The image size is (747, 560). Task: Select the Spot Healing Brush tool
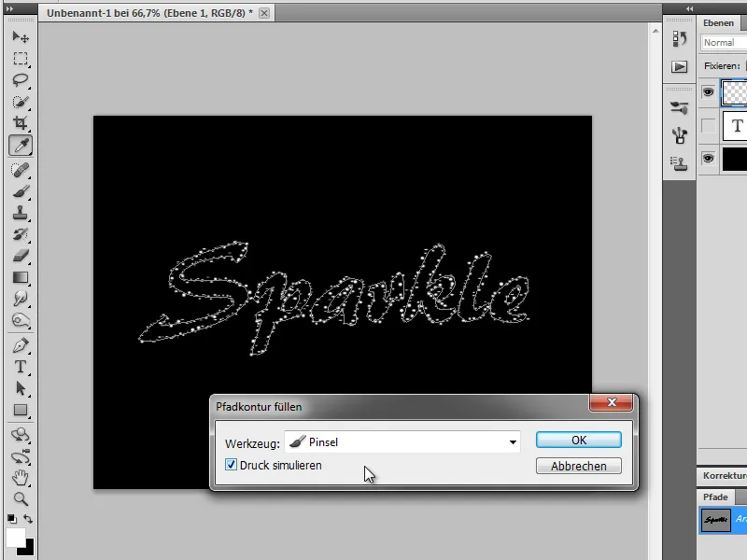pyautogui.click(x=21, y=170)
